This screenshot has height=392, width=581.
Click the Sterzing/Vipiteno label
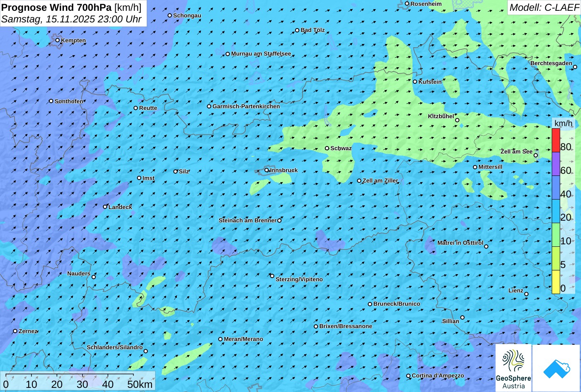tap(299, 279)
